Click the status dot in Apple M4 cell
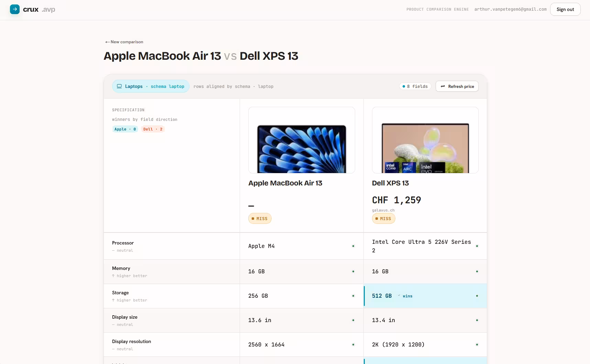This screenshot has width=590, height=364. pyautogui.click(x=353, y=246)
